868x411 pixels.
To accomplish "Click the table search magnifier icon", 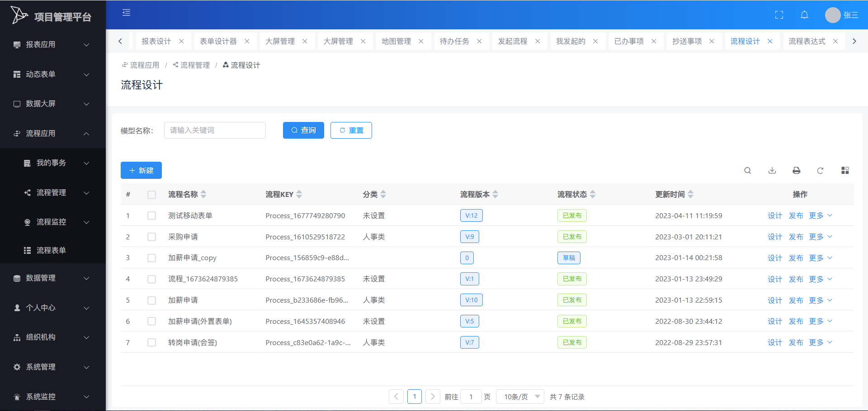I will pos(748,170).
